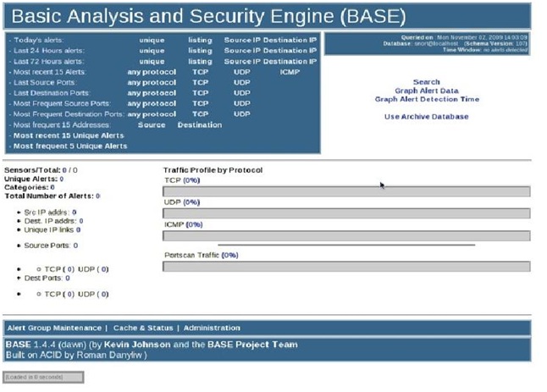This screenshot has width=547, height=392.
Task: Open listing for Last 24 Hours alerts
Action: click(x=200, y=51)
